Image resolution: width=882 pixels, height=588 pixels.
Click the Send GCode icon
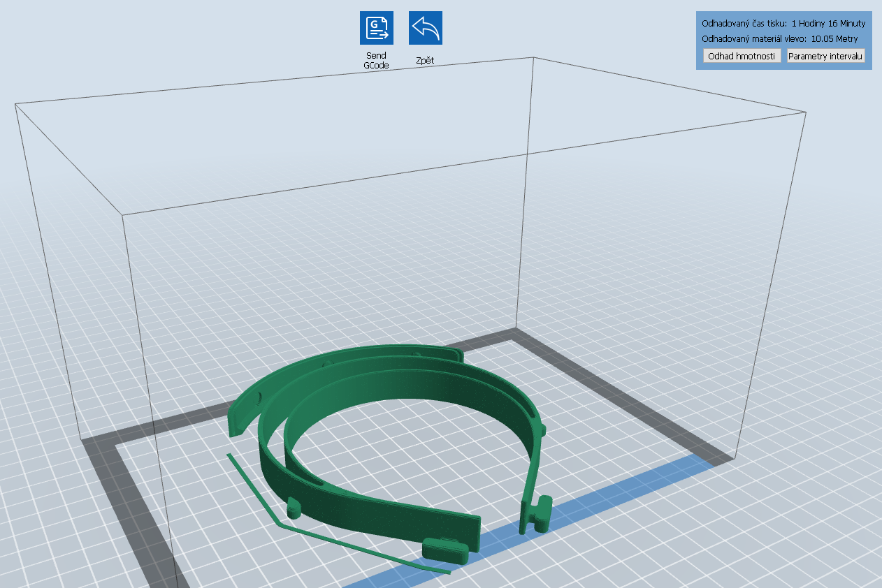click(x=376, y=28)
